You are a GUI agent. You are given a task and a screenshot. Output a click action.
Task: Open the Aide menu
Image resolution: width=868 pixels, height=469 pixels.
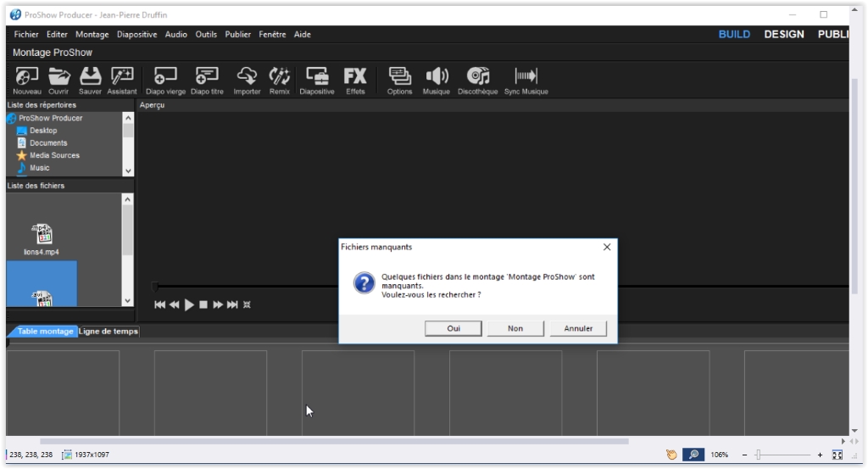point(303,34)
